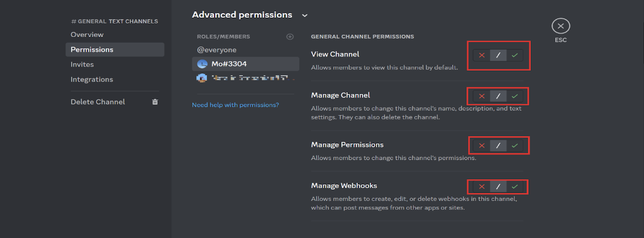Deny Manage Permissions with red X

coord(482,145)
